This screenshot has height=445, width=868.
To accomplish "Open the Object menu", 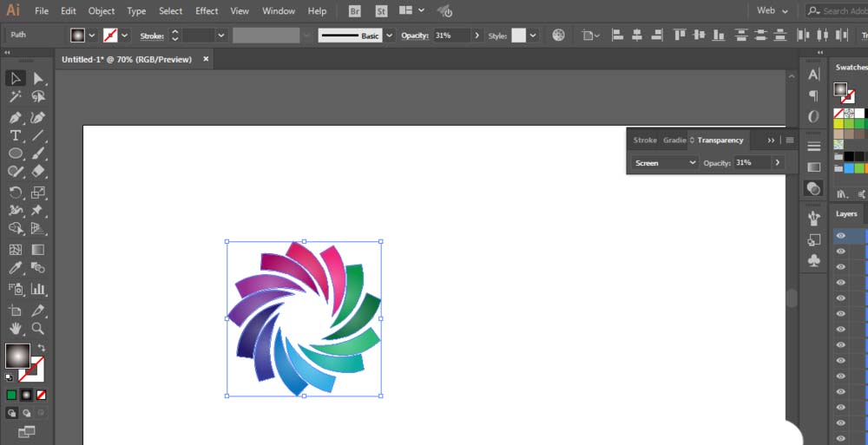I will (x=102, y=11).
